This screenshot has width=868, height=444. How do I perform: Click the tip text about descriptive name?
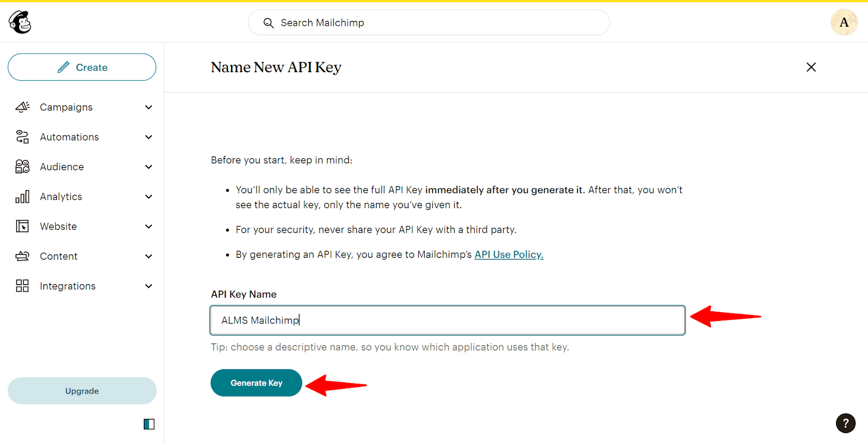390,347
